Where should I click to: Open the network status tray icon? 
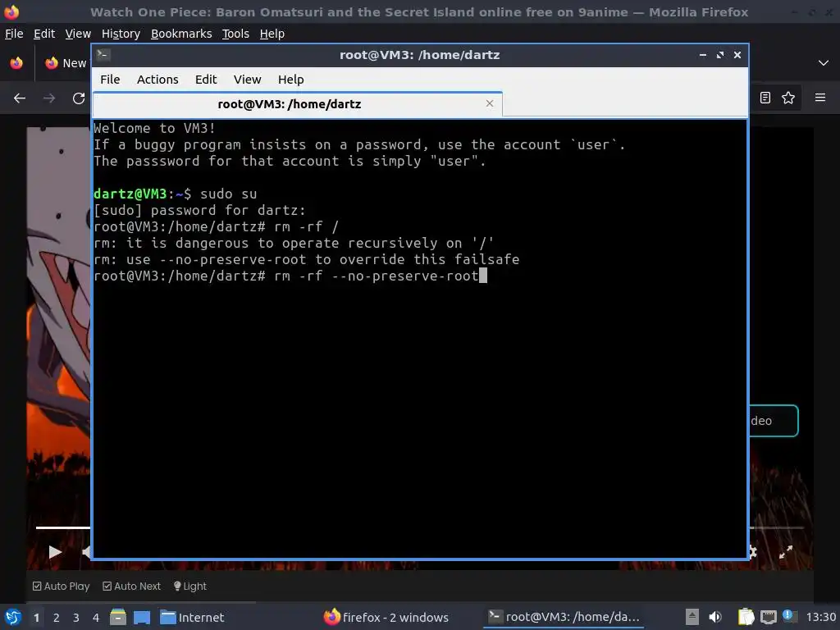pos(769,617)
